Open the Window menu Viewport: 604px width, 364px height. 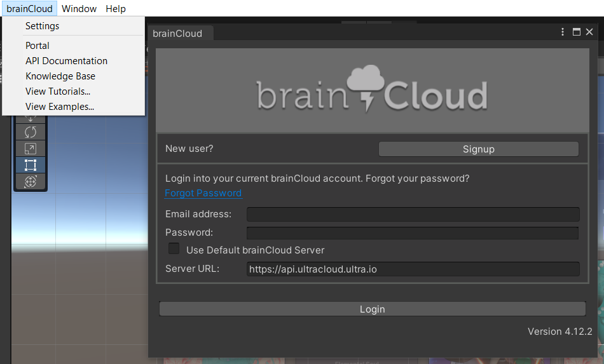(79, 8)
